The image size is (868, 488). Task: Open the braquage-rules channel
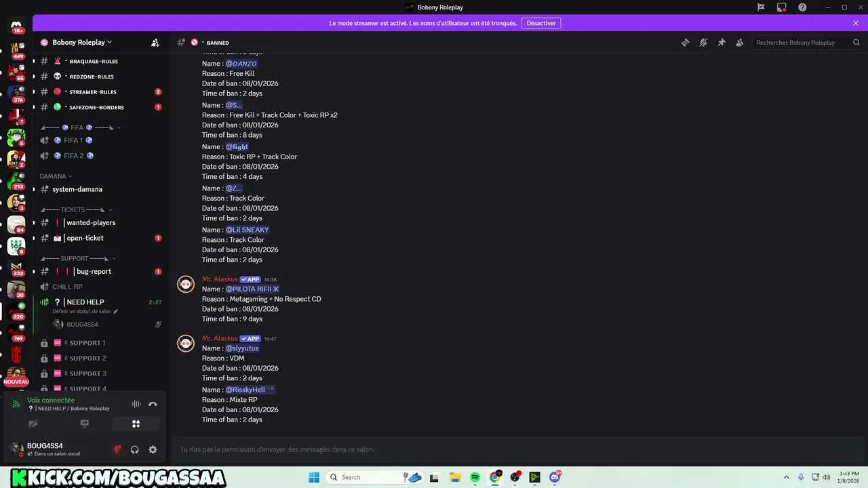coord(100,61)
